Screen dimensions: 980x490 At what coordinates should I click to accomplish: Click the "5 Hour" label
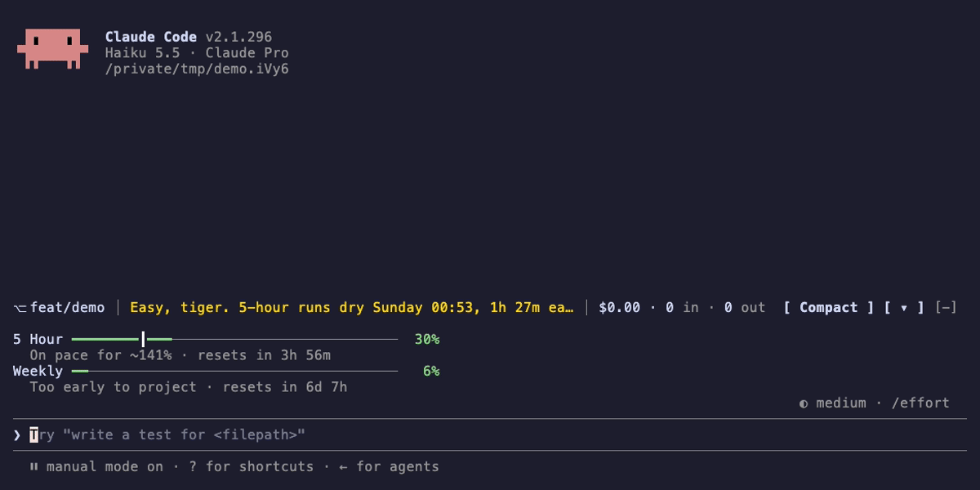click(38, 339)
